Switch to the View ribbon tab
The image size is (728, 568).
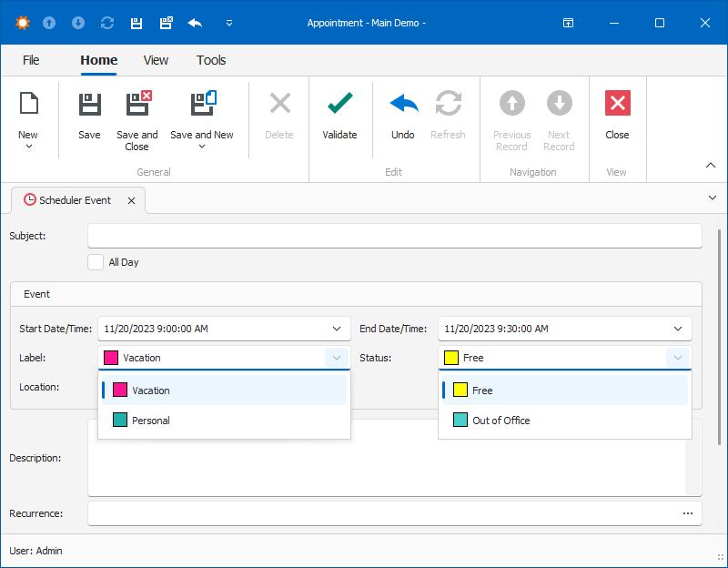click(156, 60)
